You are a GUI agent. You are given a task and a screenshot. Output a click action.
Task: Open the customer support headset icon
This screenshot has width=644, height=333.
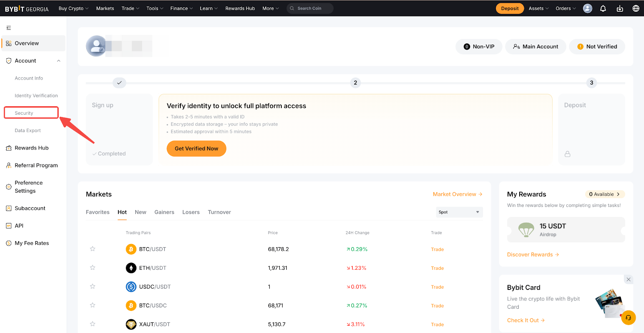coord(628,318)
